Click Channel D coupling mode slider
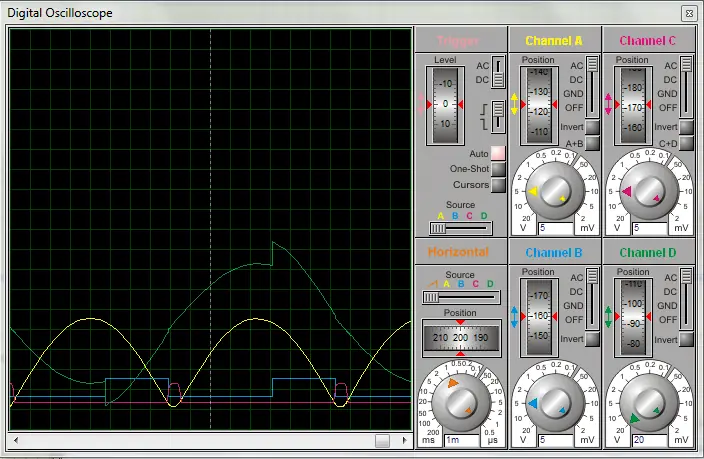This screenshot has height=459, width=704. click(686, 299)
